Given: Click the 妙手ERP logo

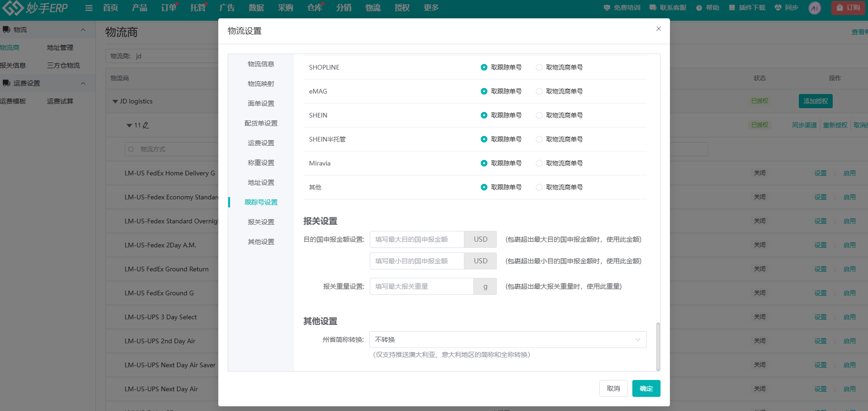Looking at the screenshot, I should coord(35,8).
